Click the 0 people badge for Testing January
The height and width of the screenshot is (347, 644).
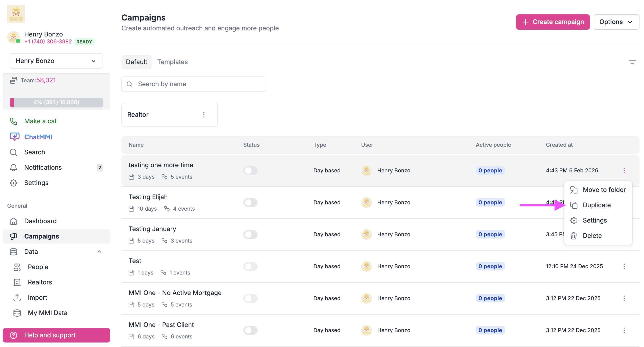pos(490,234)
